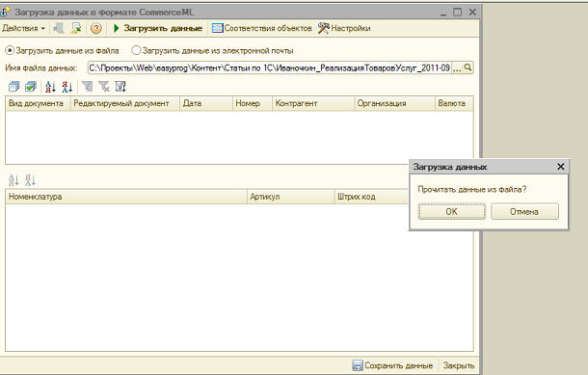The height and width of the screenshot is (375, 588).
Task: Click the Номер column header
Action: coord(253,103)
